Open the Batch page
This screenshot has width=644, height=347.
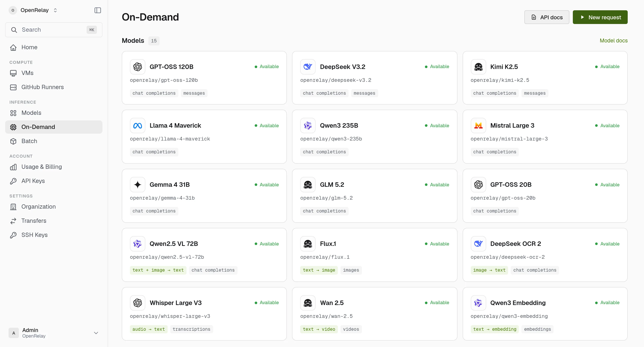pos(54,141)
